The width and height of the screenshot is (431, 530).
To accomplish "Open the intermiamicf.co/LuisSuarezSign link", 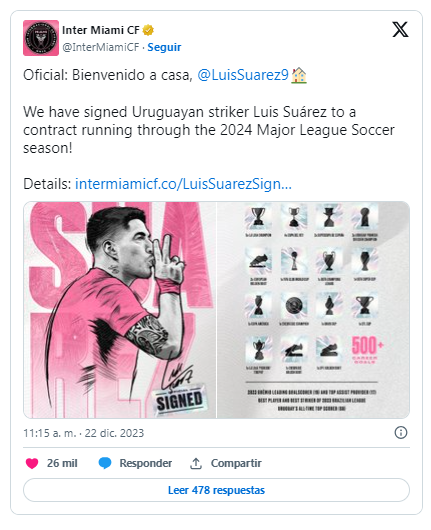I will [183, 184].
